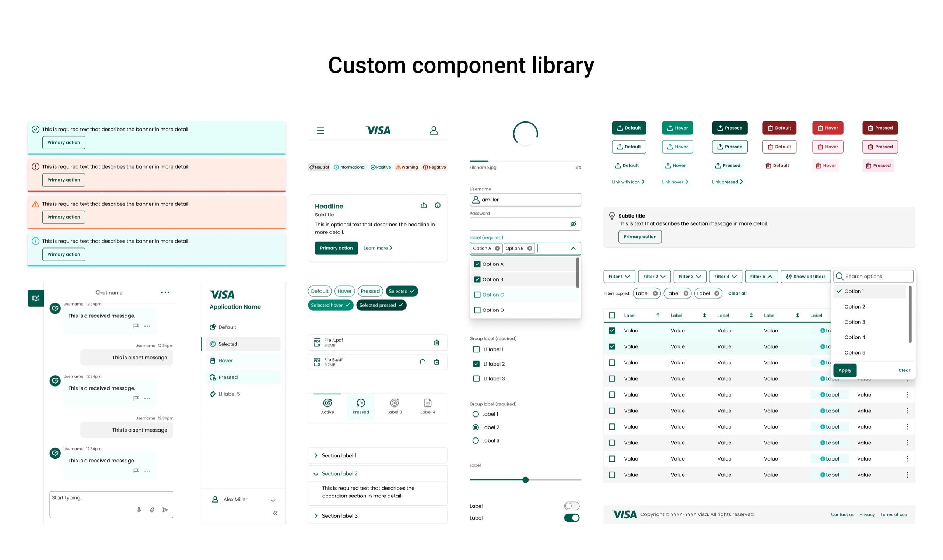Click the slider handle under Label
This screenshot has width=943, height=560.
(525, 480)
